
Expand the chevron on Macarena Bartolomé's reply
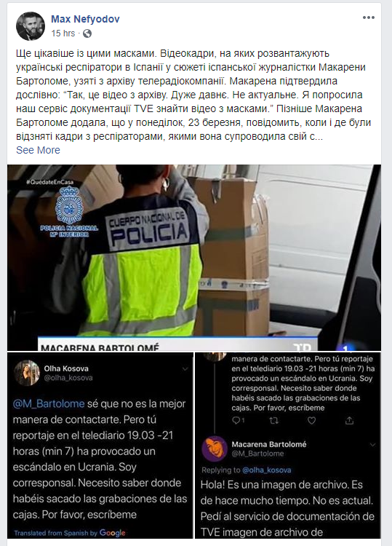point(372,445)
